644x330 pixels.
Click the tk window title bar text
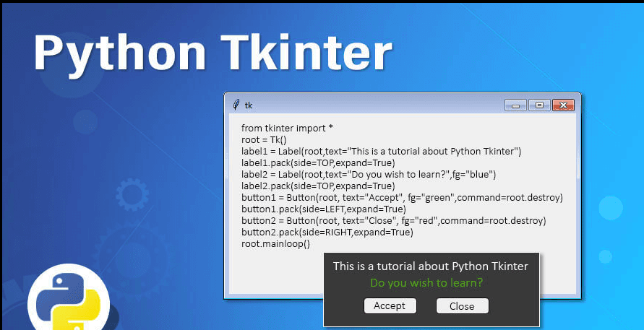[x=249, y=105]
